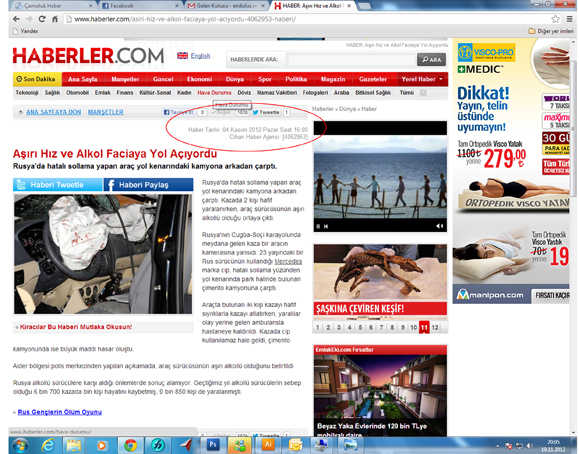Click the Haberi Tweetle button

[57, 185]
